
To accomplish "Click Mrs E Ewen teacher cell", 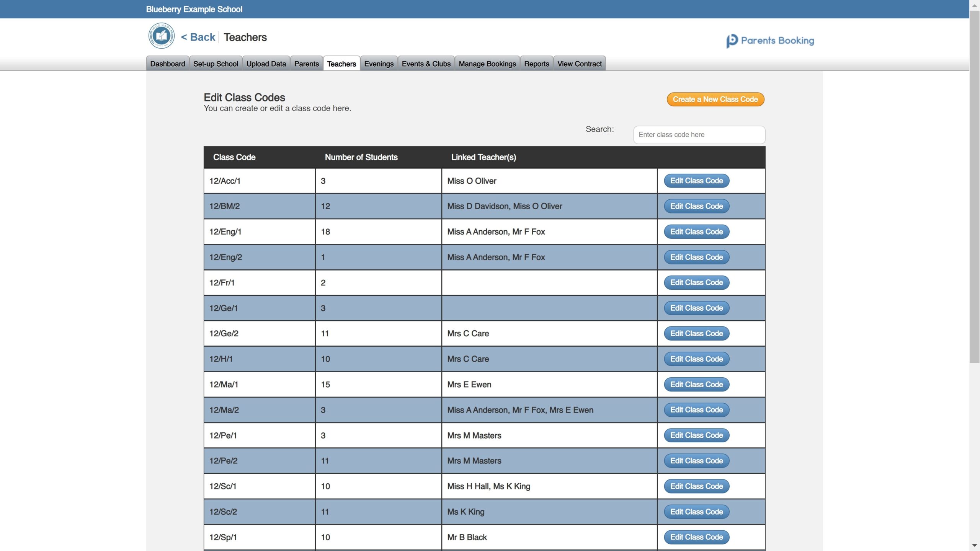I will 549,385.
